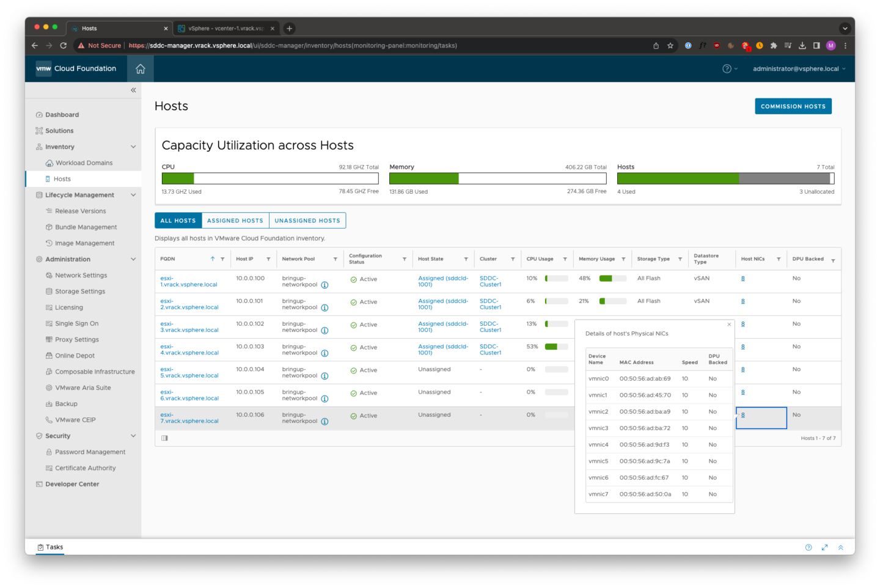Image resolution: width=880 pixels, height=588 pixels.
Task: Click the column settings icon below the table
Action: [x=164, y=438]
